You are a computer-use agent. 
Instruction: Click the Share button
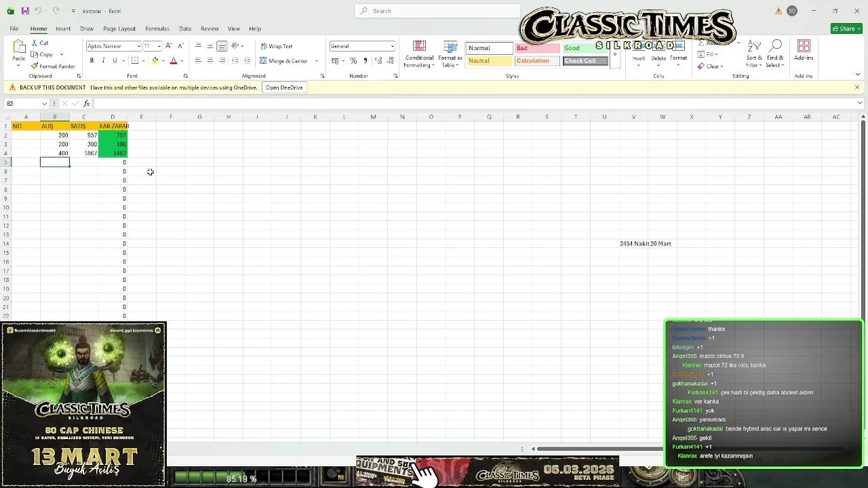tap(846, 28)
